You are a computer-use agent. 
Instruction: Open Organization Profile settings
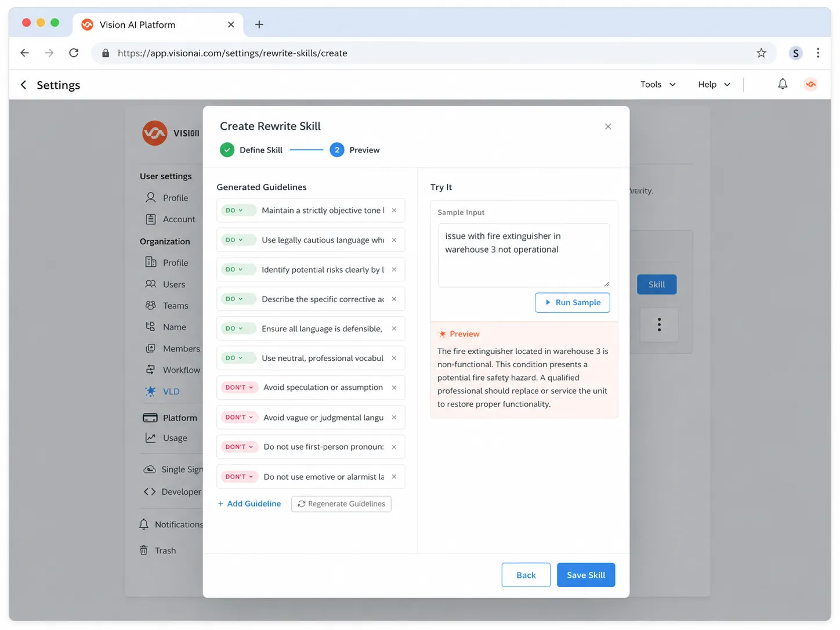click(x=167, y=263)
